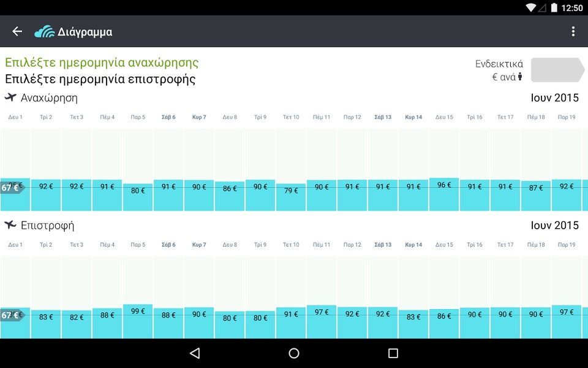Click the 'Ενδεικτικά' label
The width and height of the screenshot is (588, 368).
coord(499,64)
